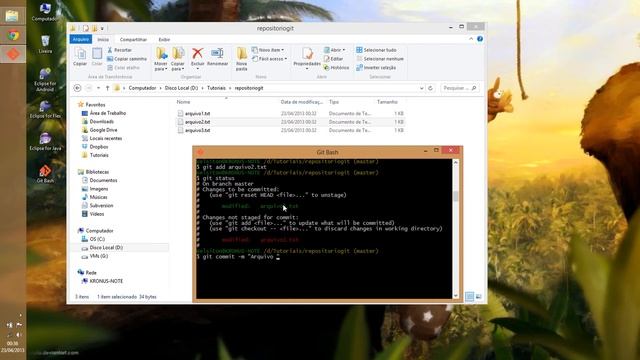Click Colar atalho in the ribbon
The height and width of the screenshot is (360, 640).
pyautogui.click(x=123, y=68)
